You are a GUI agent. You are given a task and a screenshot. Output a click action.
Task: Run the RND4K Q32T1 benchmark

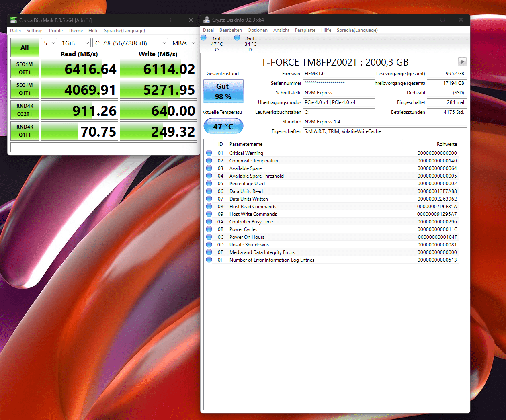pos(25,110)
